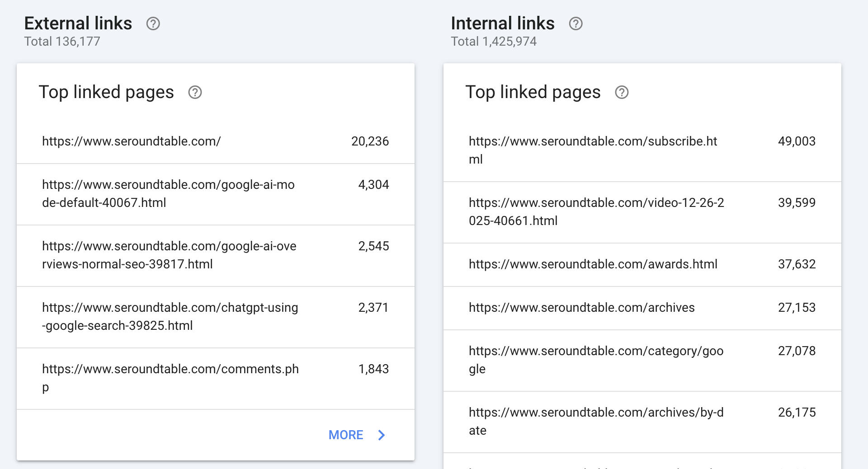Open help icon for internal Top linked pages
Screen dimensions: 868x469
click(622, 92)
